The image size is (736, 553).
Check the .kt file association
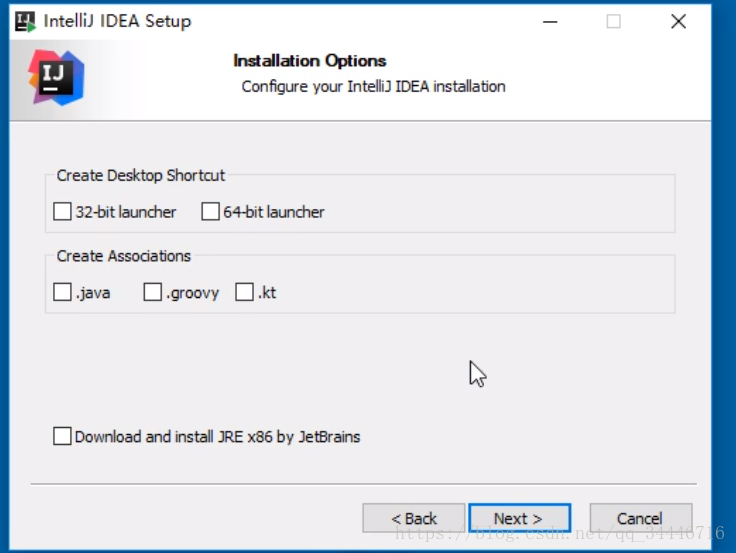coord(245,292)
